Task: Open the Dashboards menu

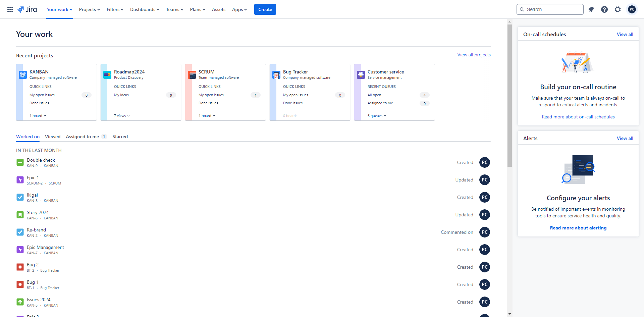Action: (x=145, y=9)
